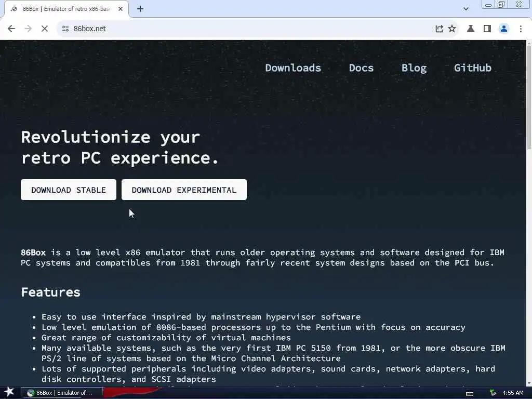Open the Docs nav link
The height and width of the screenshot is (399, 532).
click(x=361, y=68)
